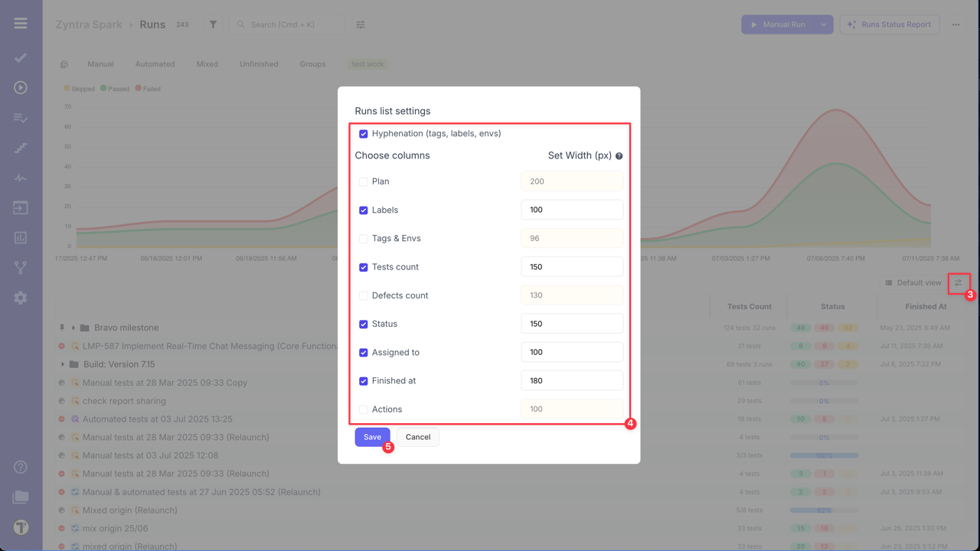Open the analytics chart icon in sidebar
This screenshot has width=980, height=551.
point(20,237)
